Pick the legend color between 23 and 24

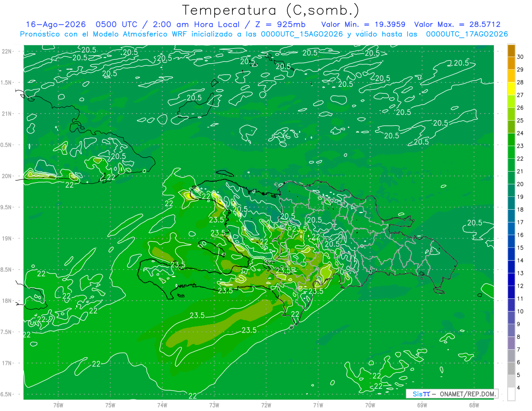tap(511, 140)
